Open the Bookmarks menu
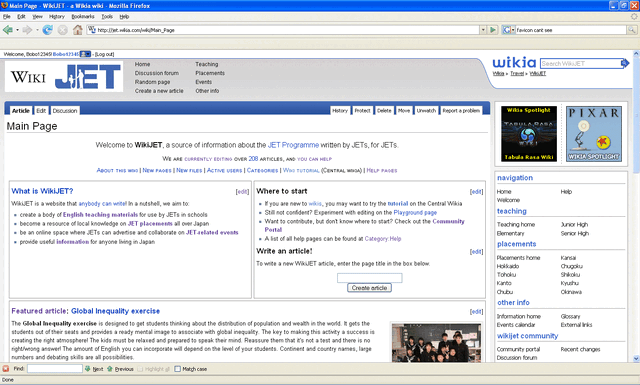The height and width of the screenshot is (385, 640). pos(83,17)
